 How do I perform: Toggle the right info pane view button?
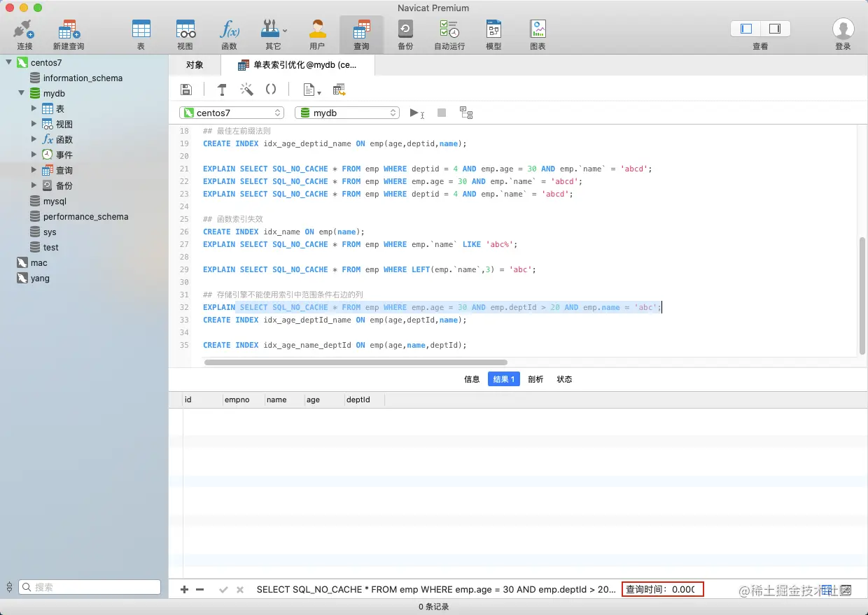[775, 29]
